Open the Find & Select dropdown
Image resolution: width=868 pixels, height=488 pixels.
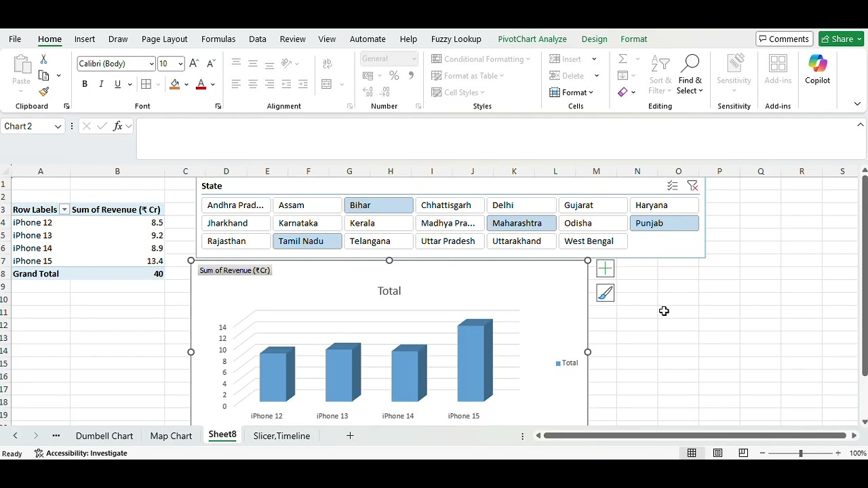(690, 76)
